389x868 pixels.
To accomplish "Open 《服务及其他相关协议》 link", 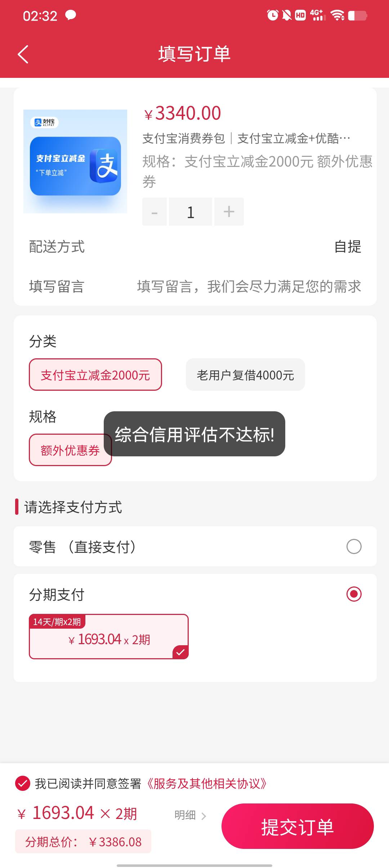I will point(207,783).
